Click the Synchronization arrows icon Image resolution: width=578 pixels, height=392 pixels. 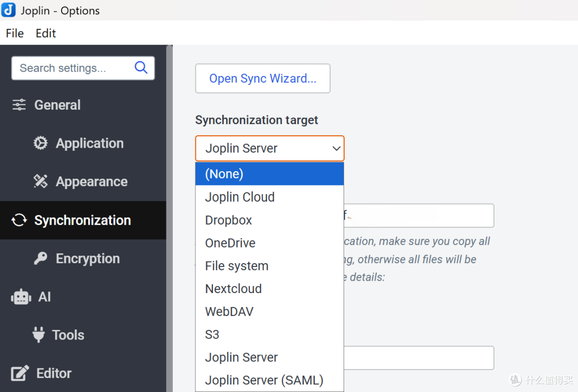(19, 220)
